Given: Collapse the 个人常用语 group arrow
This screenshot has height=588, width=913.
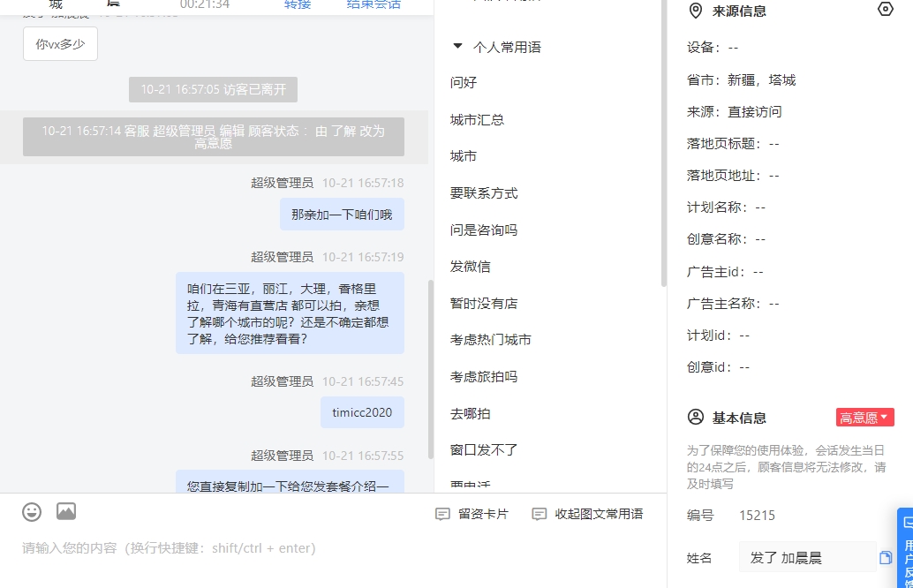Looking at the screenshot, I should pyautogui.click(x=457, y=46).
